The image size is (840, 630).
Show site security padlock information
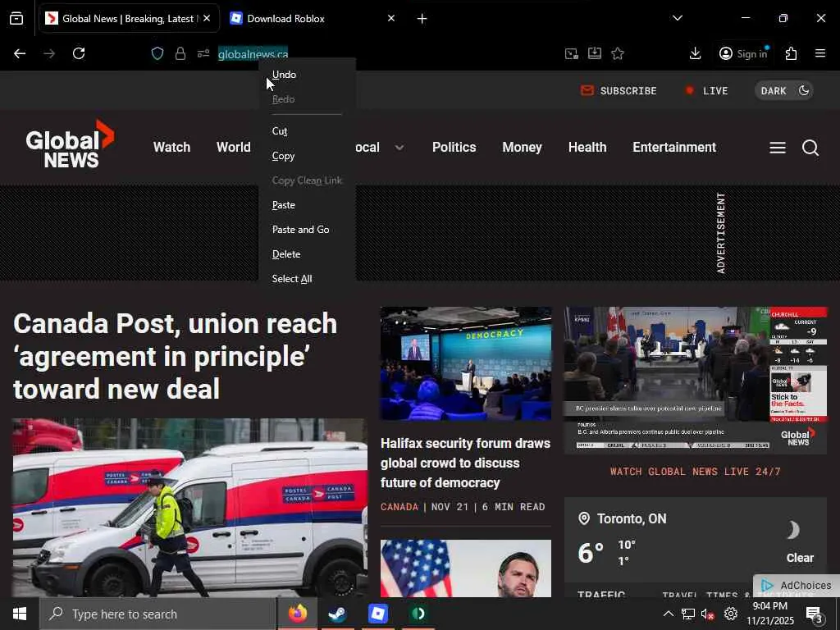(180, 53)
